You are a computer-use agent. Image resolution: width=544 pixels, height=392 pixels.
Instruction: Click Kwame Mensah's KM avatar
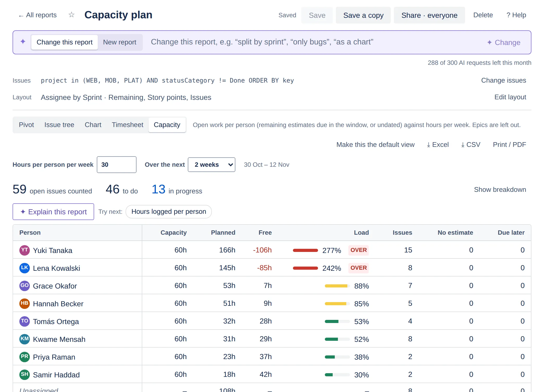25,339
